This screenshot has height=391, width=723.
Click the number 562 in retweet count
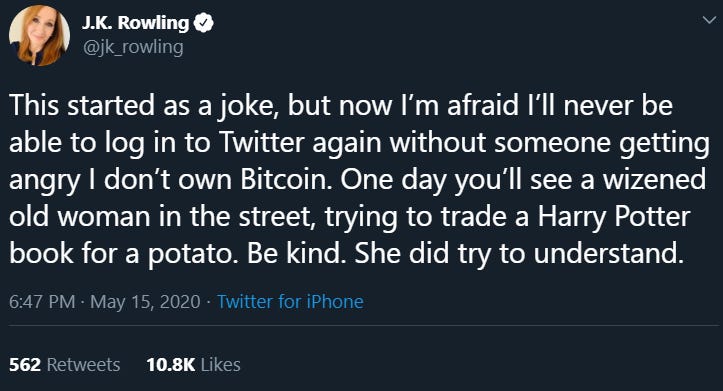[x=25, y=365]
